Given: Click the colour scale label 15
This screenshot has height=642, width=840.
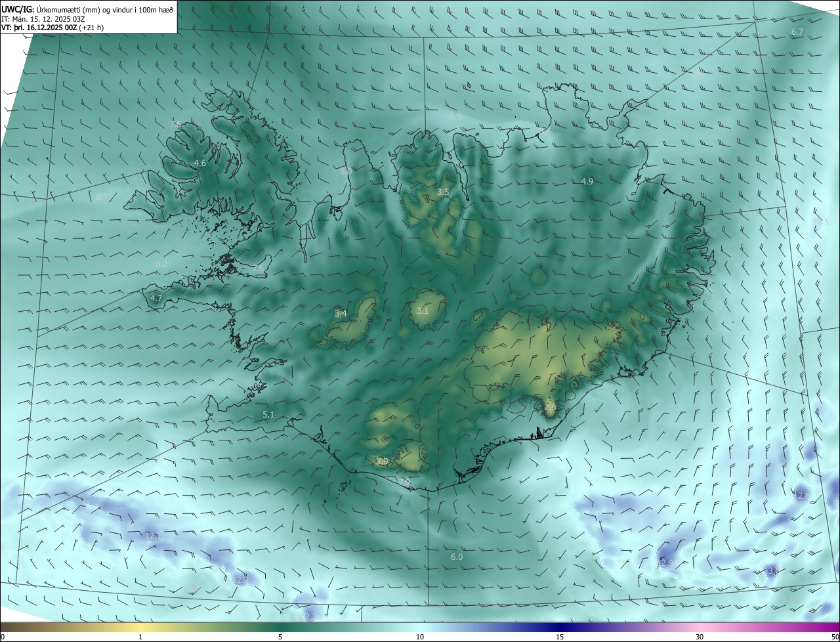Looking at the screenshot, I should 560,637.
